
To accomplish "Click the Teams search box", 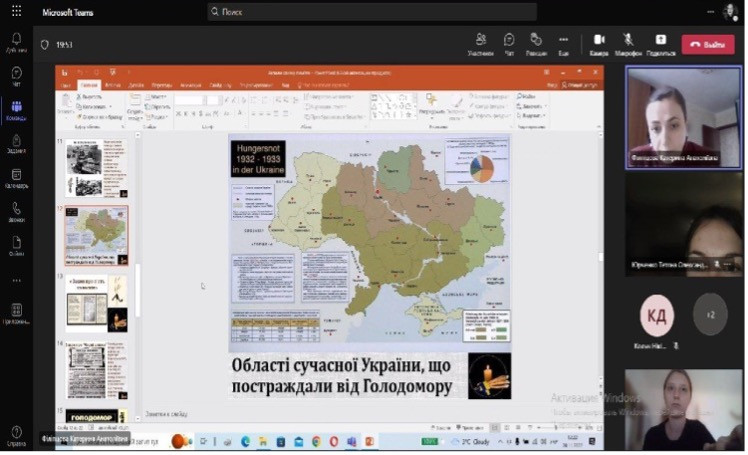I will pyautogui.click(x=371, y=12).
